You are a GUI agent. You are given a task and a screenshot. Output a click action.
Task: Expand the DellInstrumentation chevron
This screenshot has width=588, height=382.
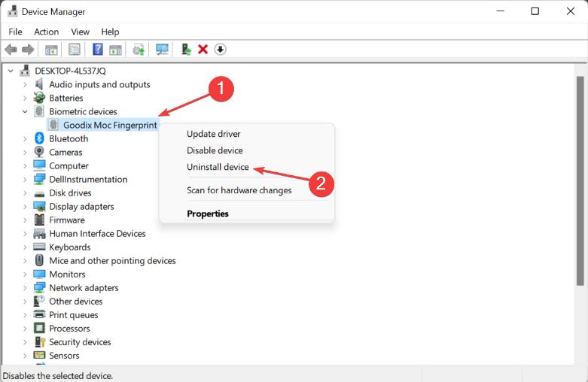(25, 180)
